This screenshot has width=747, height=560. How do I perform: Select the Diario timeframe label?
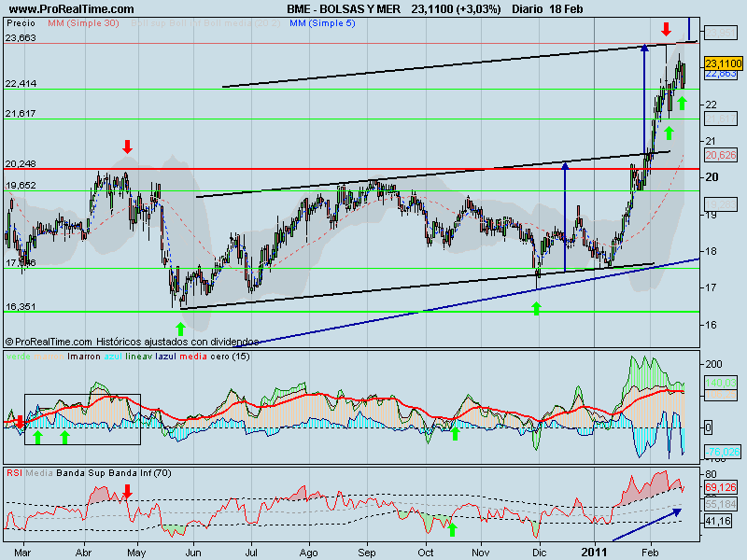click(528, 9)
